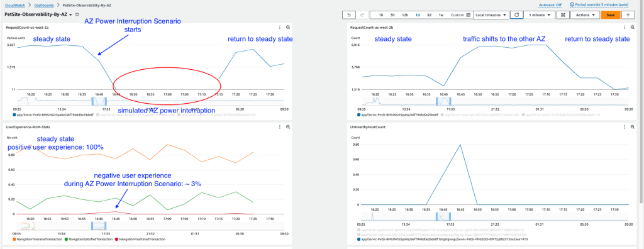Open widget actions menu on RequestCount-us-west-2a
The height and width of the screenshot is (249, 644).
pos(280,27)
